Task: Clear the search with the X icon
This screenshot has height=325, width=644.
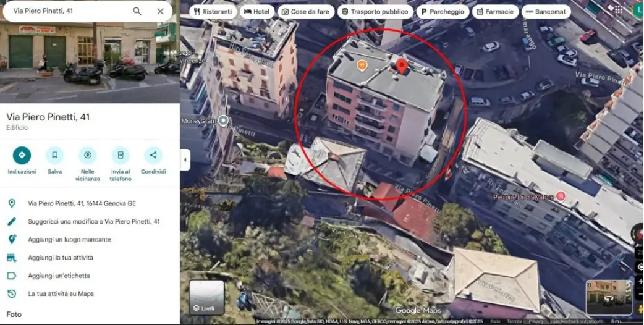Action: pos(161,11)
